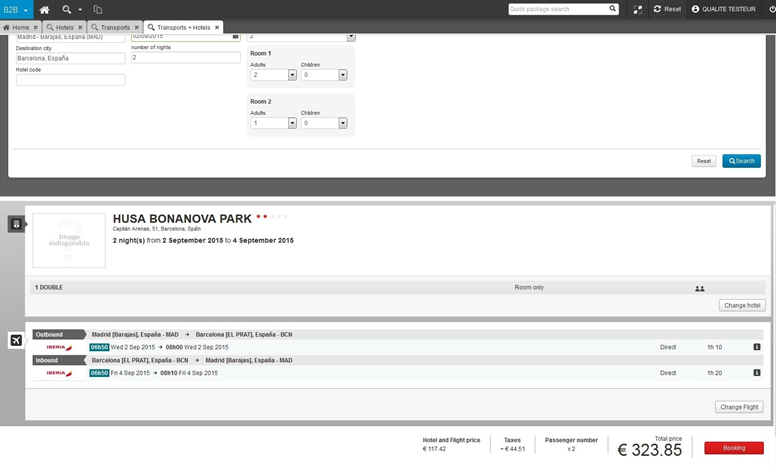Show info for the outbound Iberia flight
The width and height of the screenshot is (776, 467).
(x=757, y=347)
